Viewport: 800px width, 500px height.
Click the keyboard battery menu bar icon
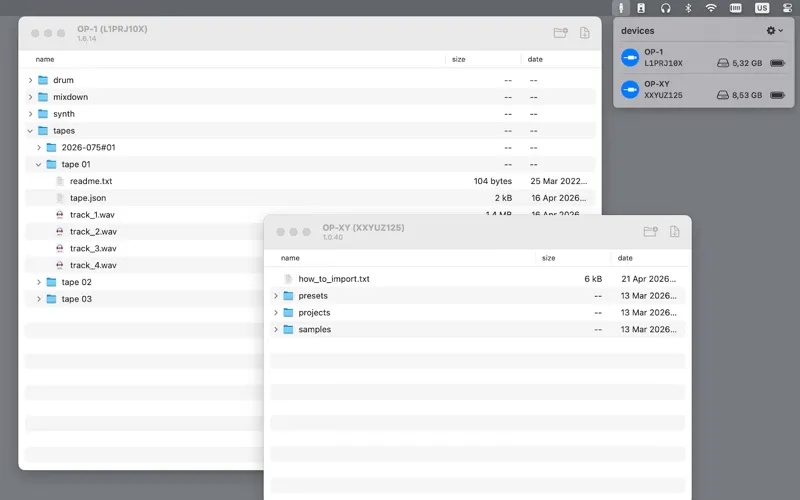tap(736, 8)
